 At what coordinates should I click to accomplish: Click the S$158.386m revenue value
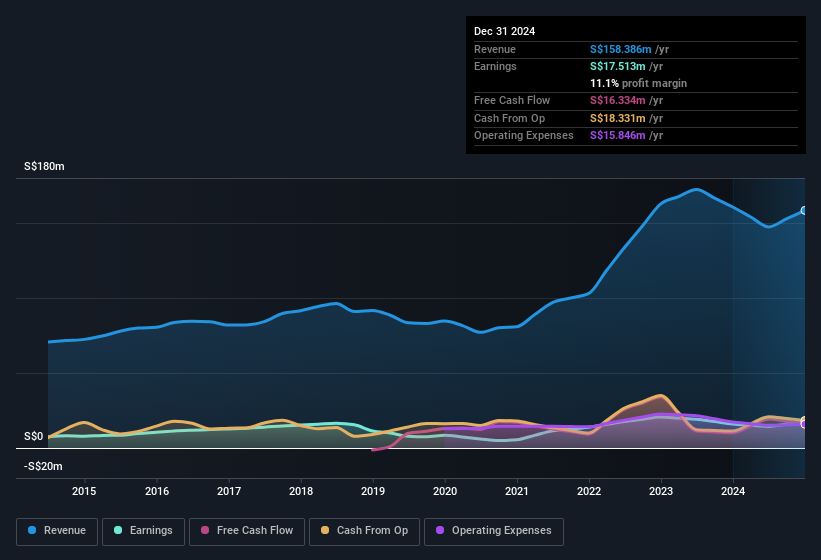click(620, 49)
